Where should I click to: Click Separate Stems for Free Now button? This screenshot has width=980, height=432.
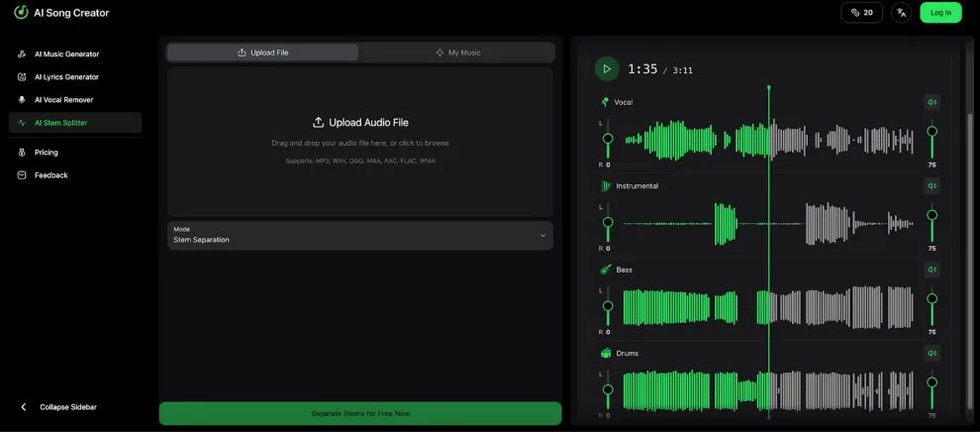pyautogui.click(x=360, y=413)
